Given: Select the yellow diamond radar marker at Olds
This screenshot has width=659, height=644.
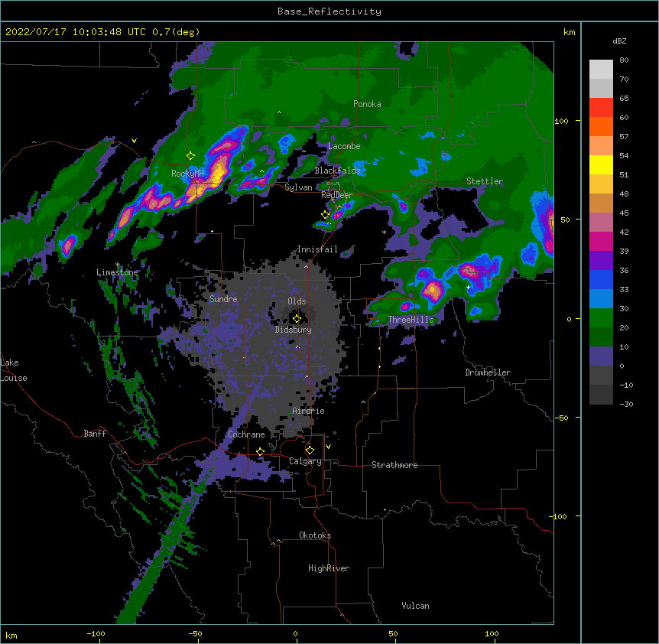Looking at the screenshot, I should click(297, 319).
